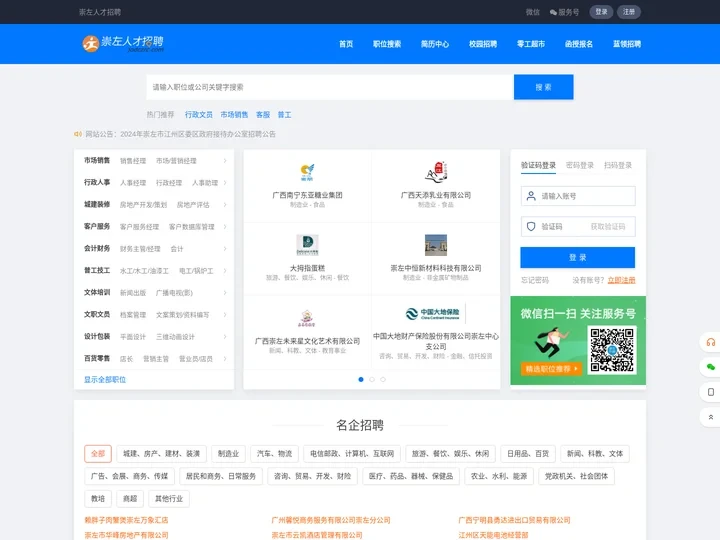This screenshot has height=540, width=720.
Task: Expand the 文职文员 category arrow
Action: pos(225,315)
